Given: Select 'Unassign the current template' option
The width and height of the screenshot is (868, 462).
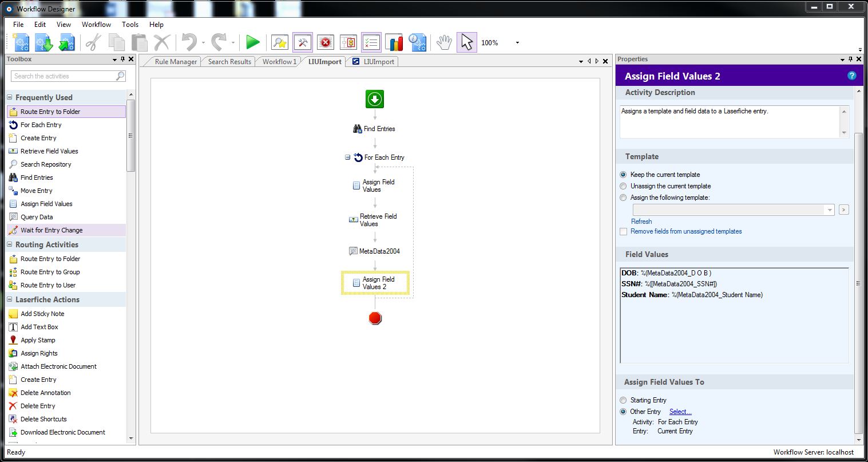Looking at the screenshot, I should pyautogui.click(x=624, y=186).
